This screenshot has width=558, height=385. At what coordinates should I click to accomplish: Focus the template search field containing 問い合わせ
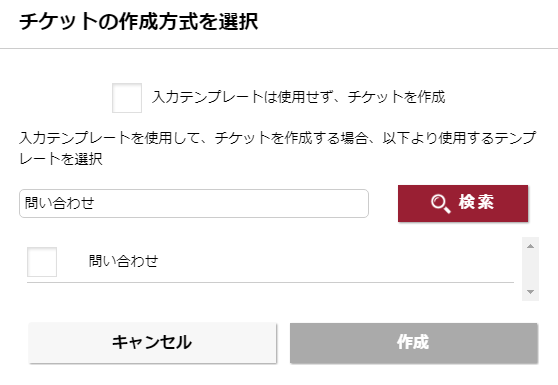(194, 204)
